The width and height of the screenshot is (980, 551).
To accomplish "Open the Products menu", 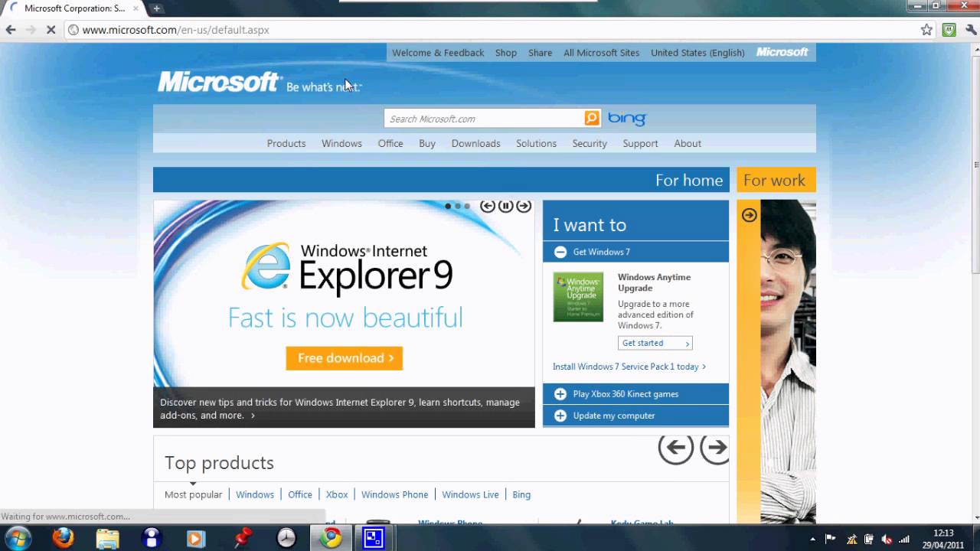I will click(x=286, y=143).
